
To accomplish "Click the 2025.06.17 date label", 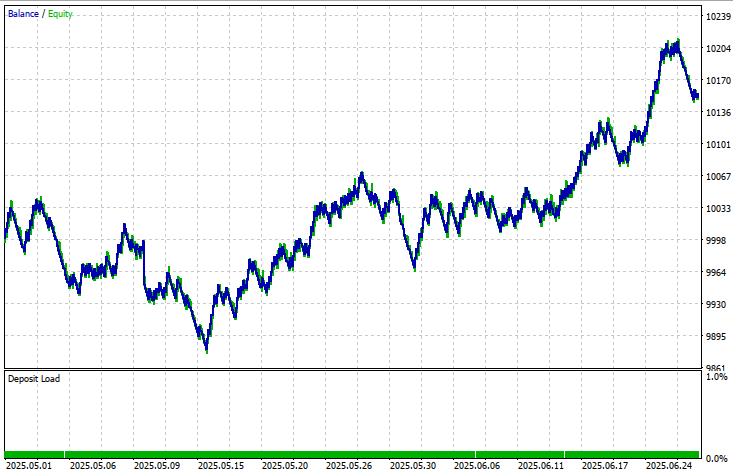I will (605, 466).
